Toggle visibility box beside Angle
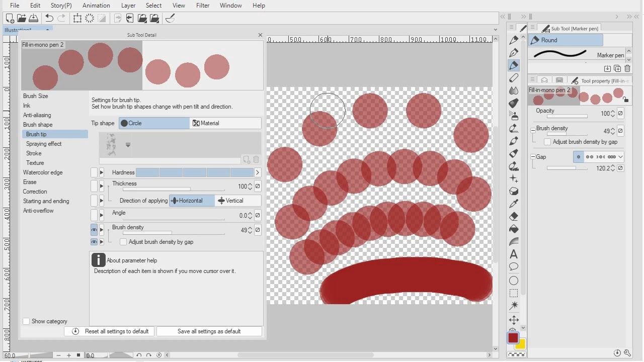 click(x=94, y=215)
